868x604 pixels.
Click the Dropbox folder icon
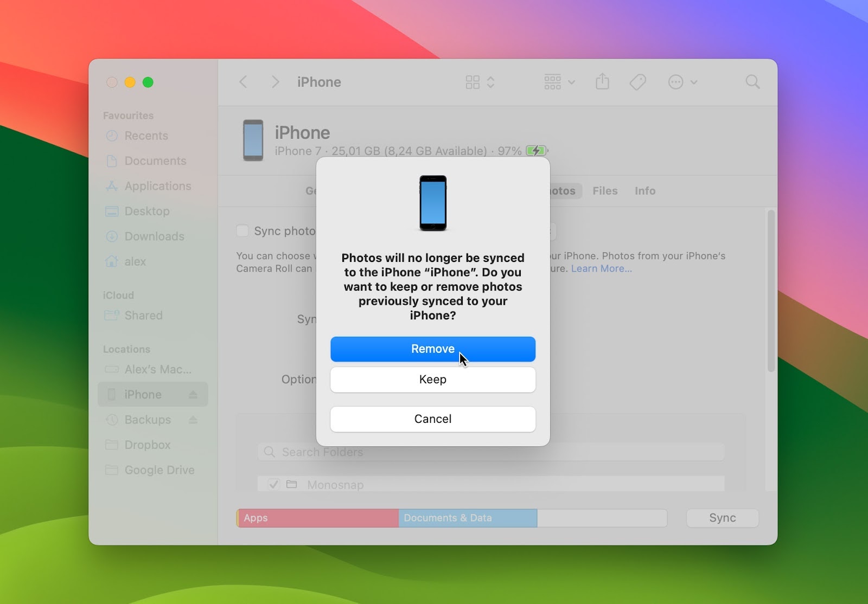point(112,445)
